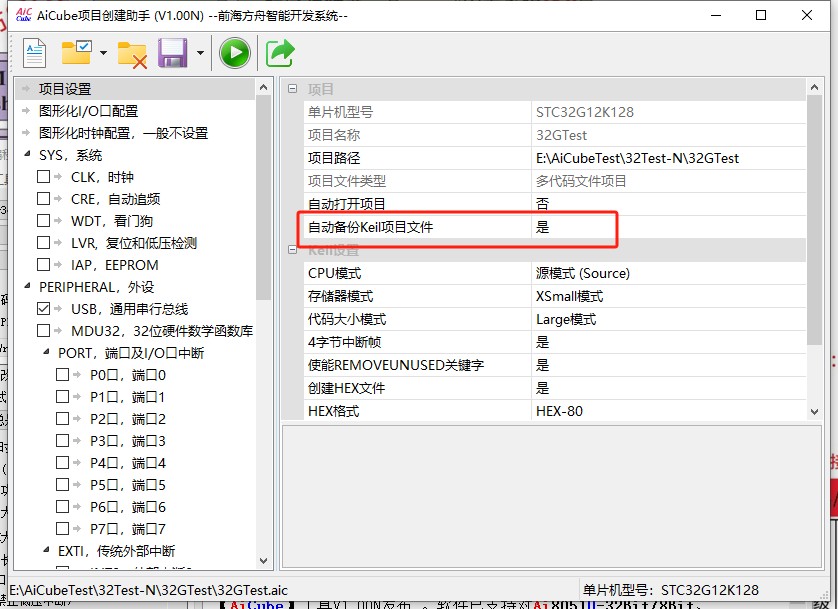Image resolution: width=838 pixels, height=609 pixels.
Task: Click the new project document icon
Action: (35, 53)
